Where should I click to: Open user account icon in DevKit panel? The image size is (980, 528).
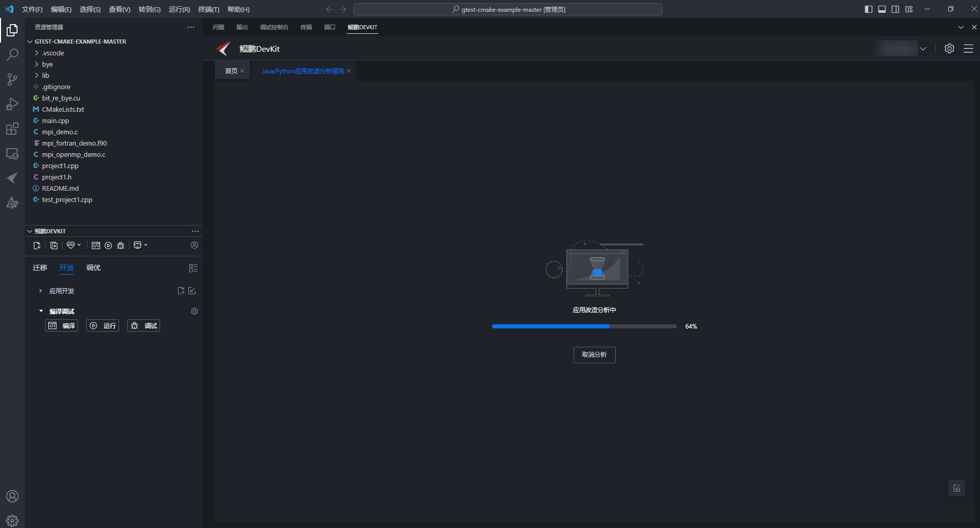[194, 245]
